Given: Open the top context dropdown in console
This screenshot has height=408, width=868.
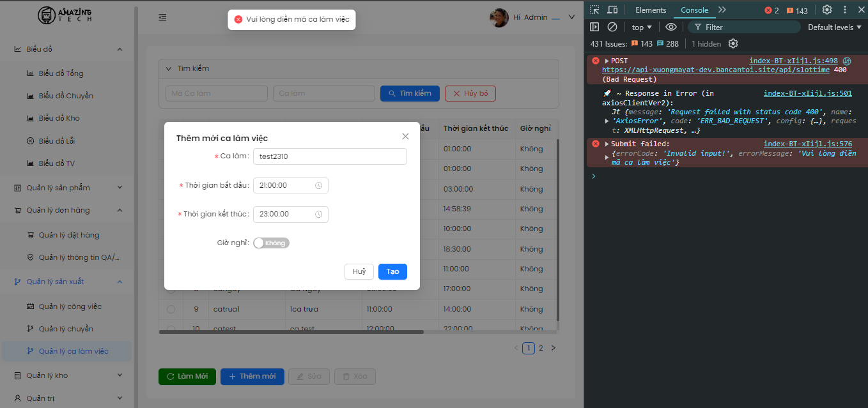Looking at the screenshot, I should point(642,27).
